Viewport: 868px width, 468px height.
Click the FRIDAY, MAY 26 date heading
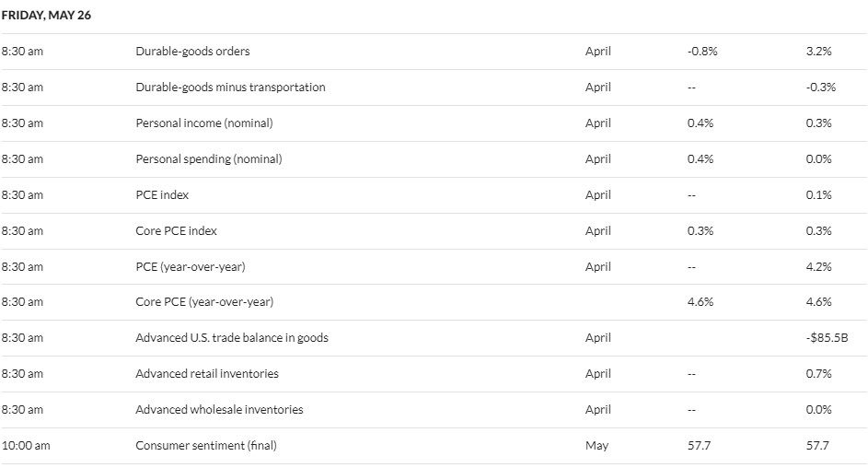46,16
